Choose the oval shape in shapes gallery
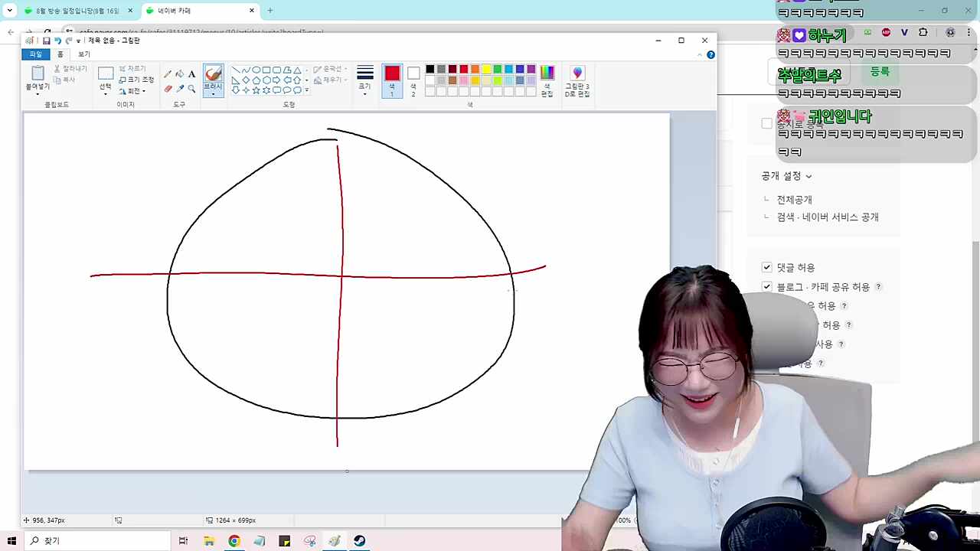The width and height of the screenshot is (980, 551). point(256,70)
